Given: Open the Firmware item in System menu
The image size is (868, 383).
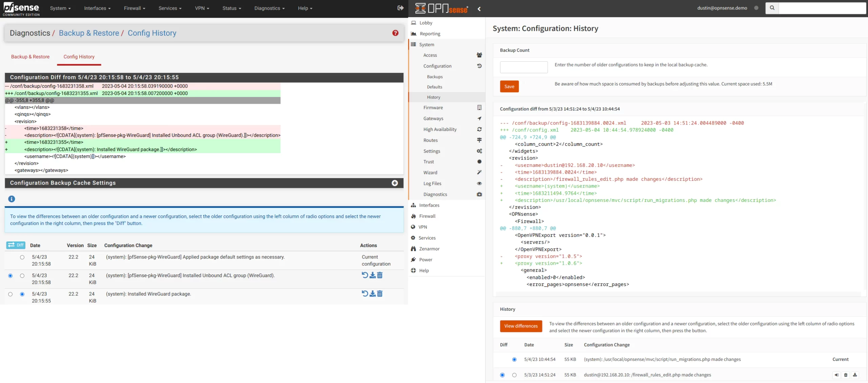Looking at the screenshot, I should 433,108.
